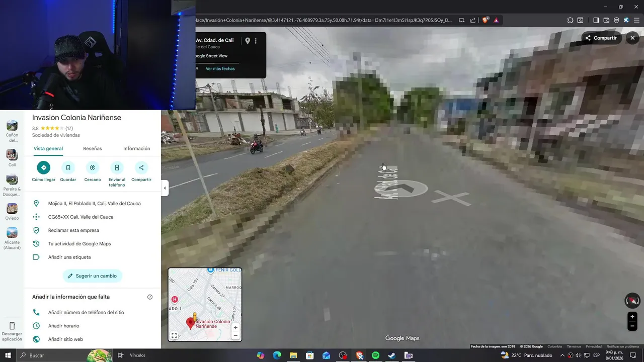Click the Brave Rewards triangle icon
The height and width of the screenshot is (362, 644).
tap(496, 20)
